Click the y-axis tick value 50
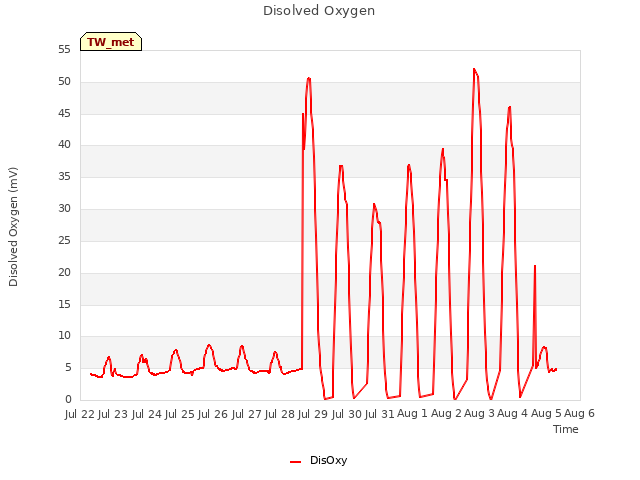Viewport: 640px width, 480px height. click(x=64, y=82)
